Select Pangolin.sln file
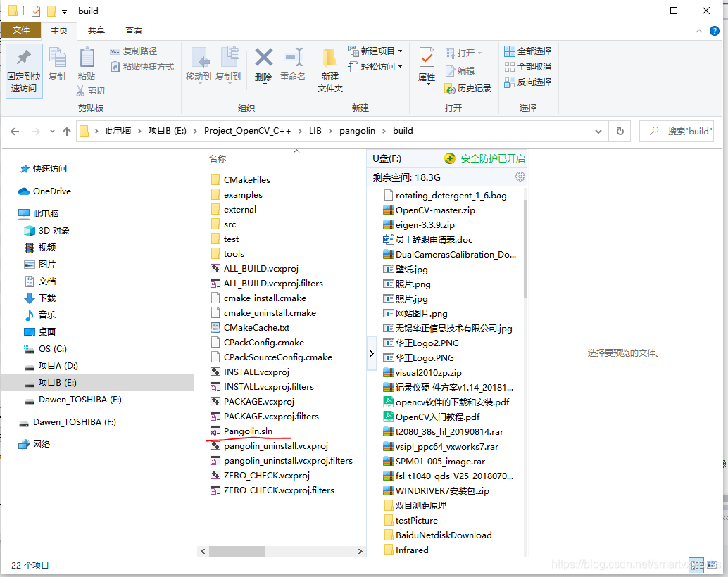Image resolution: width=728 pixels, height=577 pixels. (x=248, y=431)
